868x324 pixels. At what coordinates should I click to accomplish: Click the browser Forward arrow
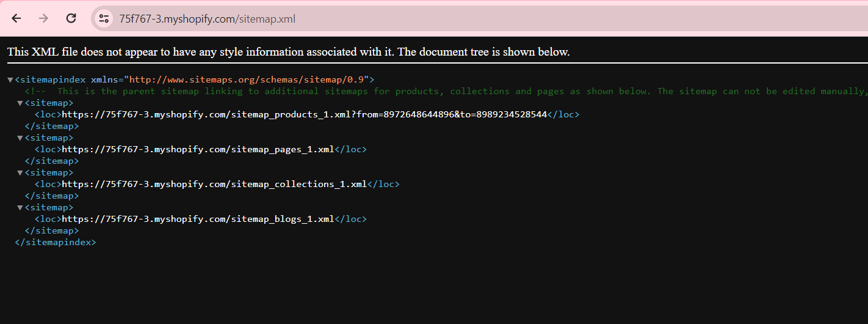click(43, 18)
